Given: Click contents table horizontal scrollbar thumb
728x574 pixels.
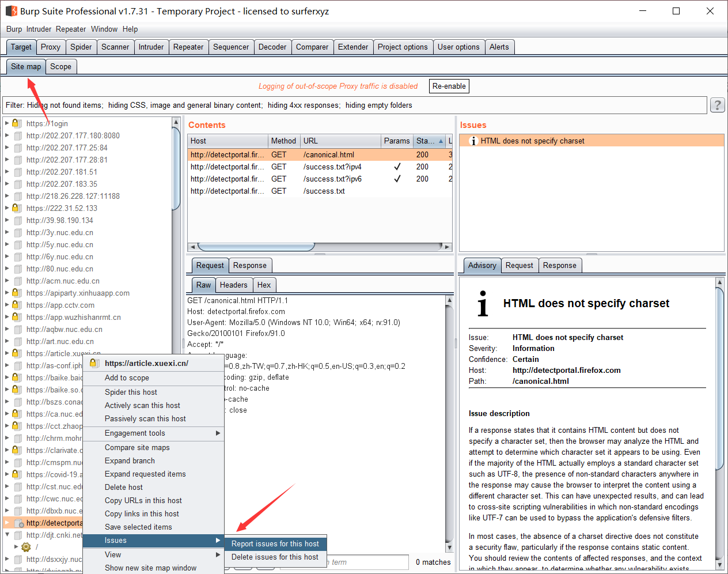Looking at the screenshot, I should [256, 247].
